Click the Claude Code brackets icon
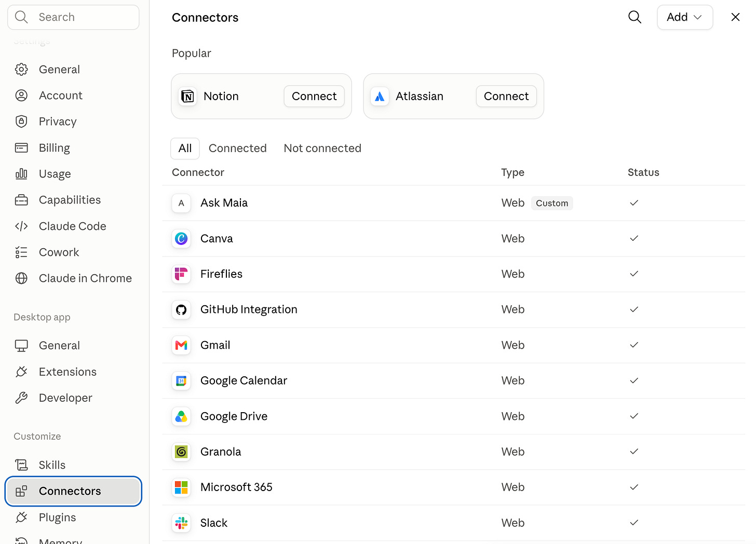The image size is (756, 544). [x=21, y=226]
